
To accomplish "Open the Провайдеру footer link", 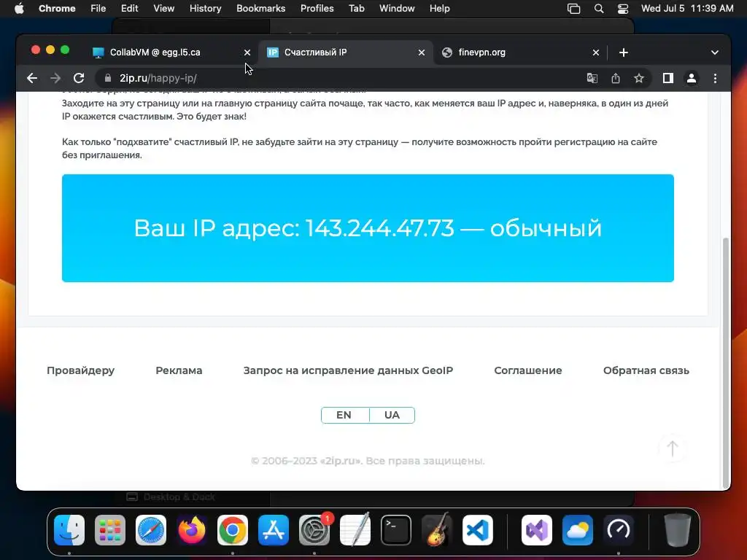I will click(x=80, y=370).
